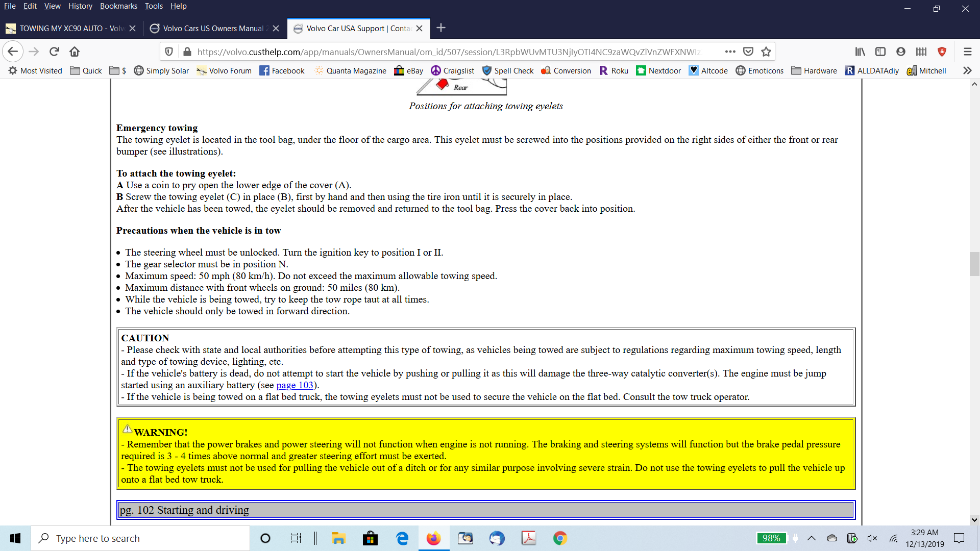Open Firefox account icon

(x=901, y=52)
